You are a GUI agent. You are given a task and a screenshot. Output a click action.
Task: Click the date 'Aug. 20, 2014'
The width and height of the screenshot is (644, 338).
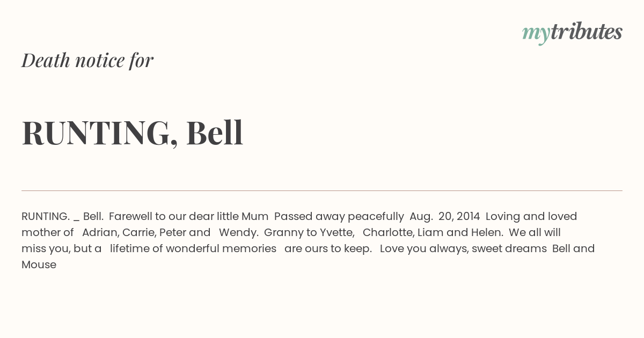(445, 217)
